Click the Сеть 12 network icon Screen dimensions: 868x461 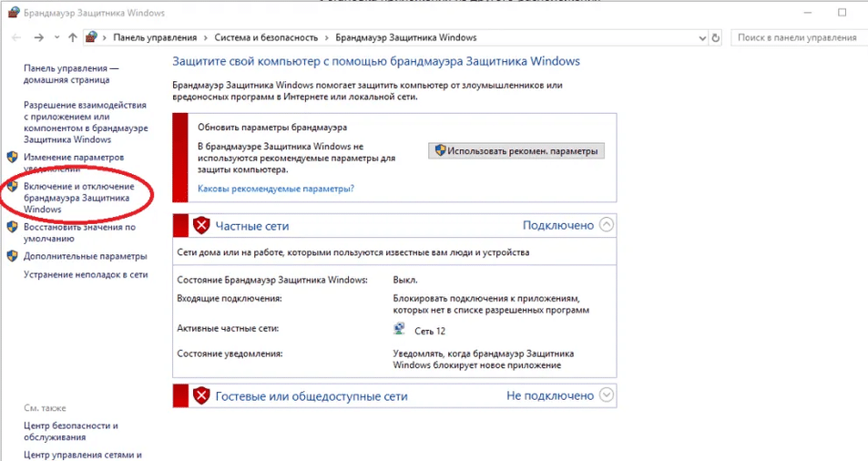click(x=399, y=331)
